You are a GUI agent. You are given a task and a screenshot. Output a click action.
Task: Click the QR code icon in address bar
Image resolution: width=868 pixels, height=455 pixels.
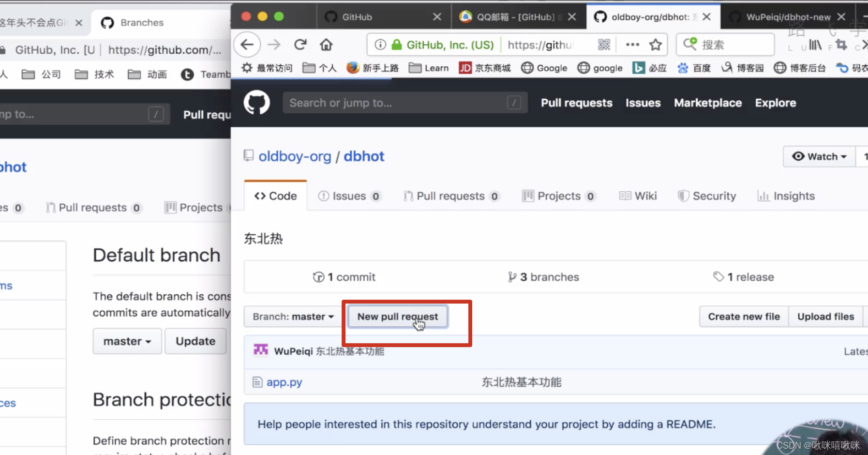(604, 45)
